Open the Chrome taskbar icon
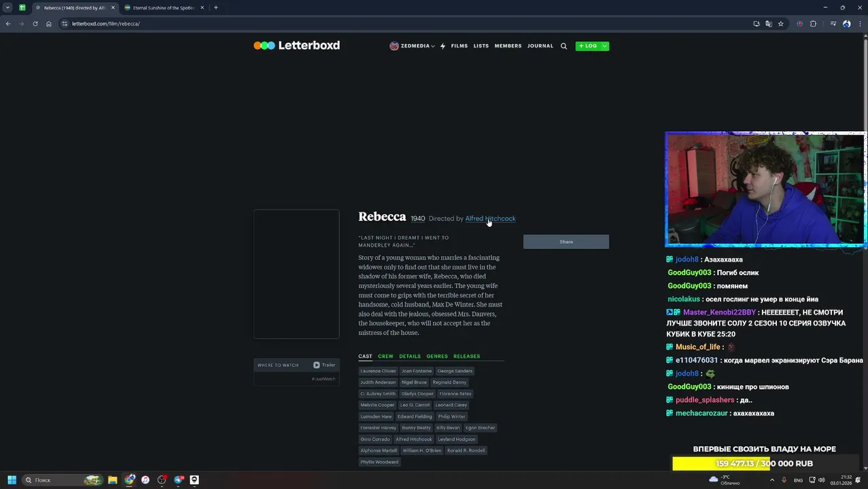The image size is (868, 489). [x=129, y=480]
